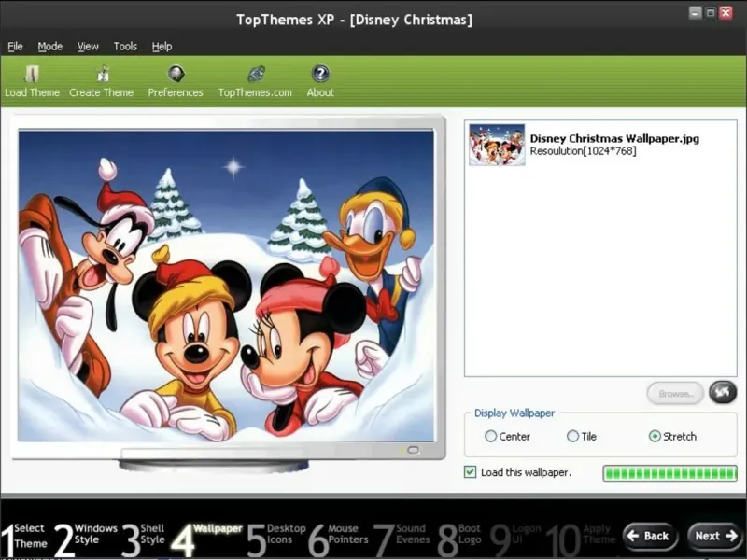
Task: Go to step 1 Select Theme
Action: (x=24, y=539)
